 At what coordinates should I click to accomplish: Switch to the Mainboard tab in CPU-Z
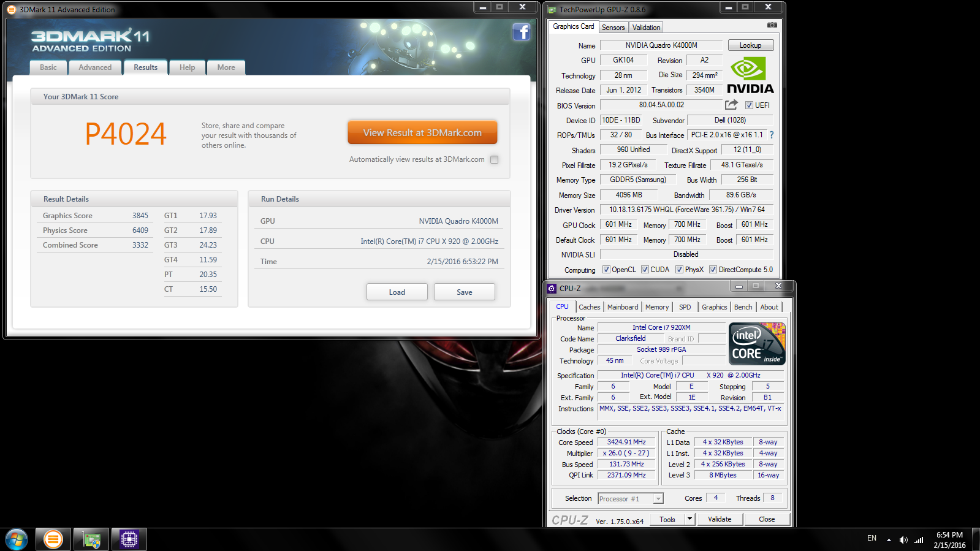[623, 307]
